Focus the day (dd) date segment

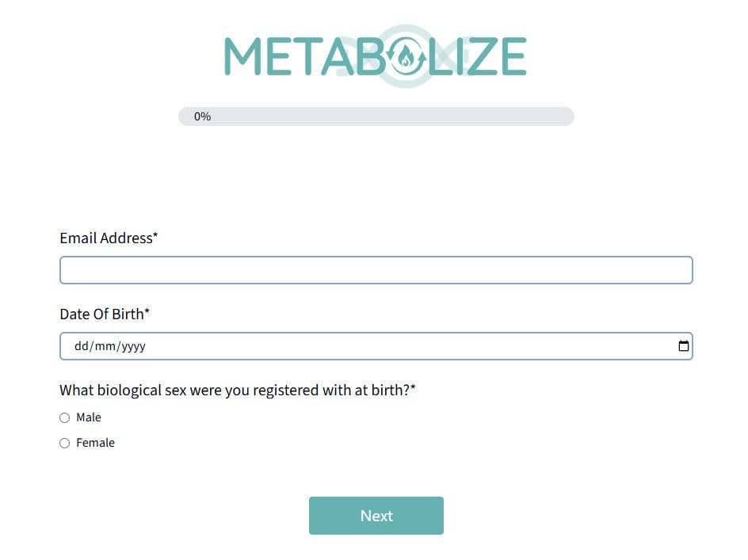point(81,346)
